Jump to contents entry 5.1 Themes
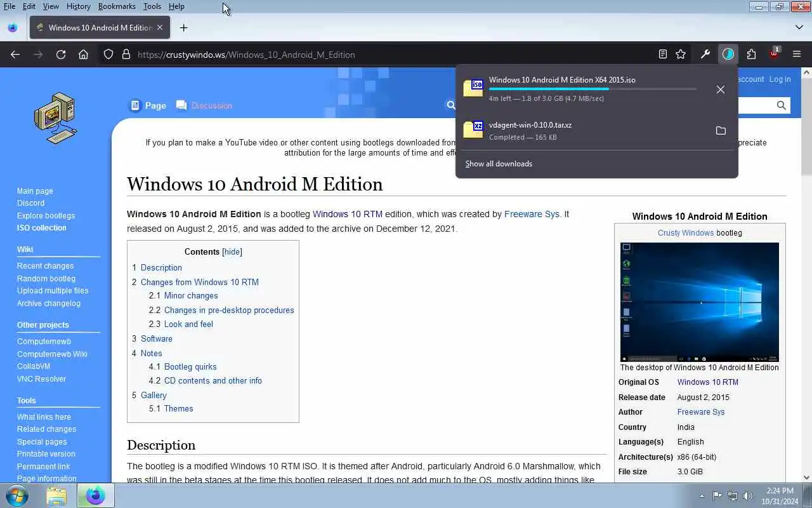This screenshot has height=508, width=812. coord(171,408)
